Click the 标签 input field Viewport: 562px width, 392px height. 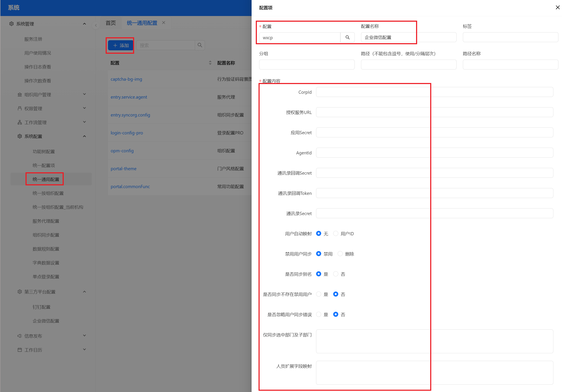pos(510,37)
